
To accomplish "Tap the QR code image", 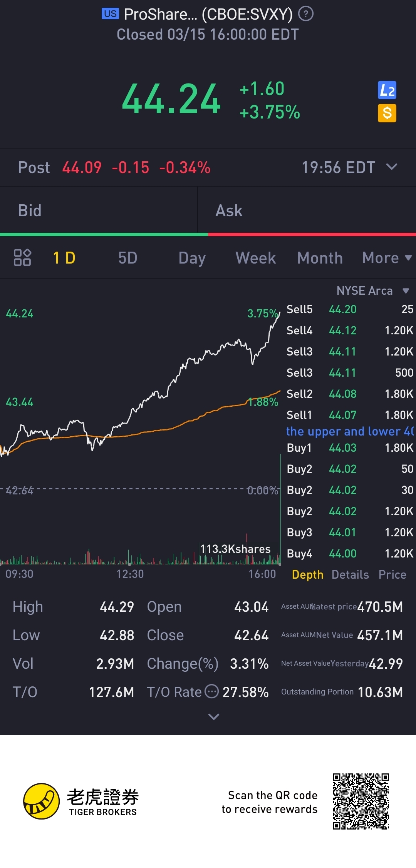I will point(361,801).
